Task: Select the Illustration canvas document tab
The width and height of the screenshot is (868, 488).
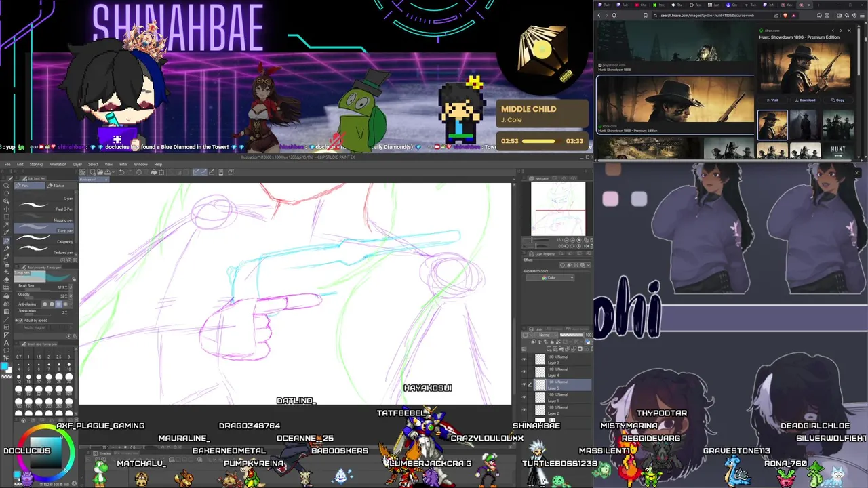Action: point(94,180)
